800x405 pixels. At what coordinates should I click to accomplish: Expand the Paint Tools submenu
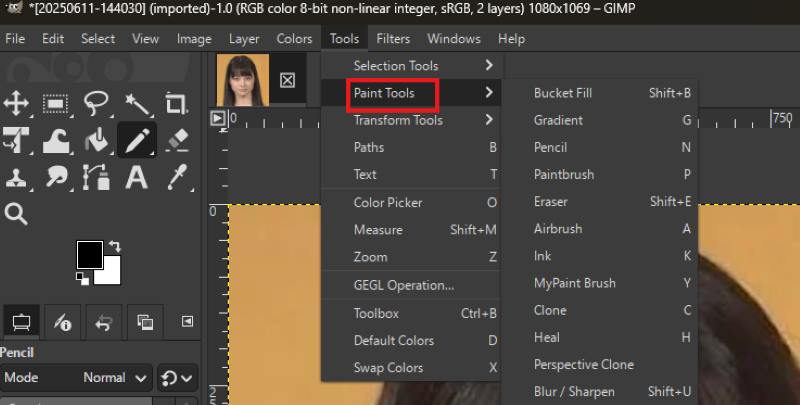[x=412, y=93]
